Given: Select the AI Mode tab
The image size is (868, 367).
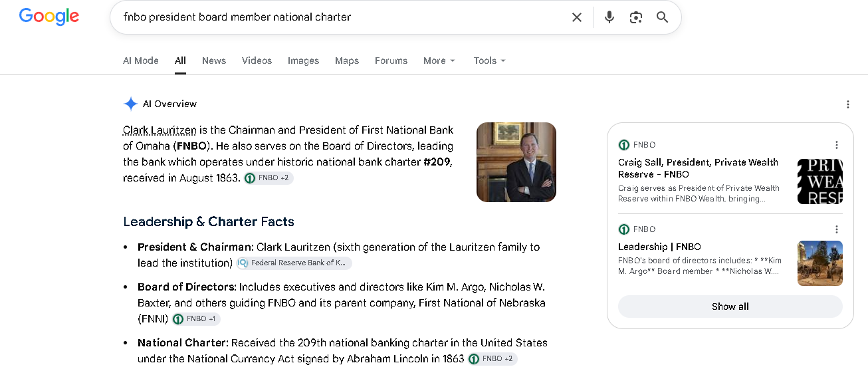Looking at the screenshot, I should pyautogui.click(x=141, y=61).
